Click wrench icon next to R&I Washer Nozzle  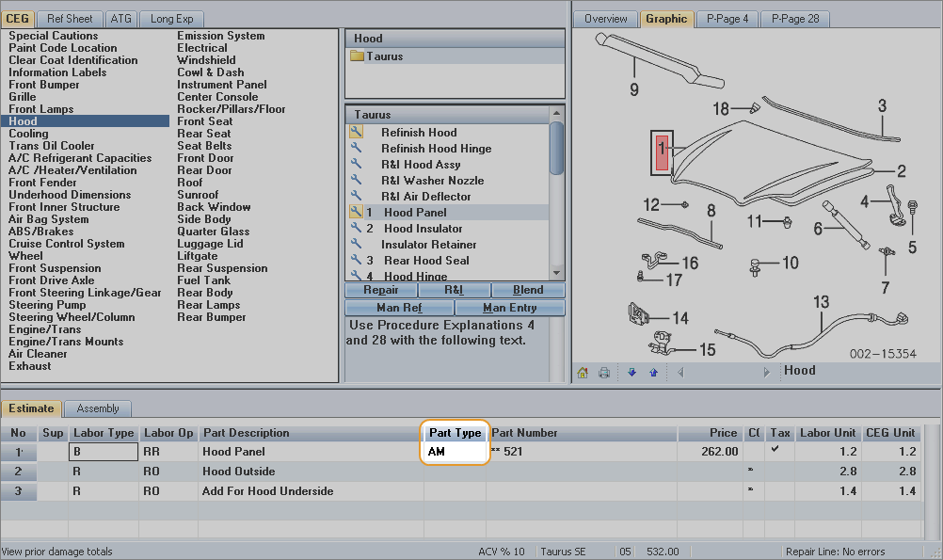point(357,181)
